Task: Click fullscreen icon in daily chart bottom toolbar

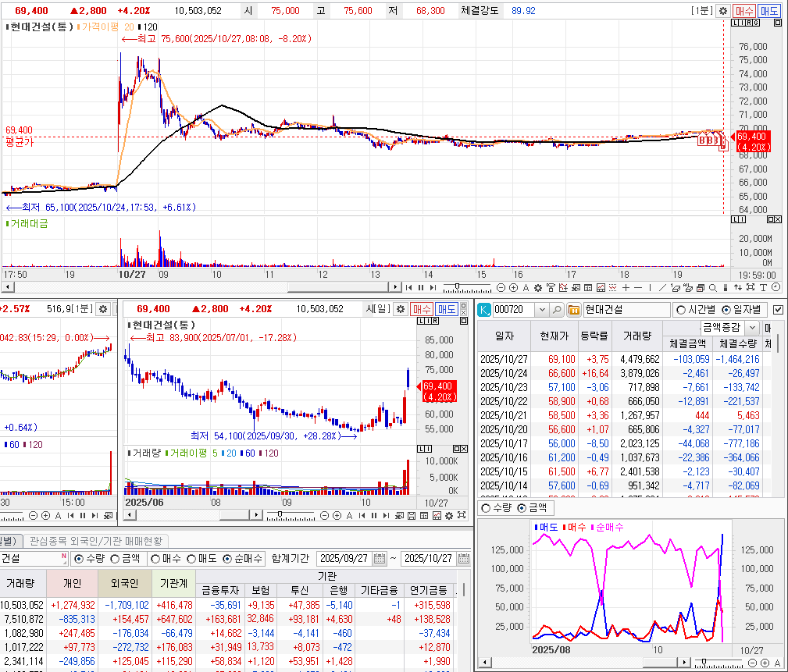Action: [462, 516]
